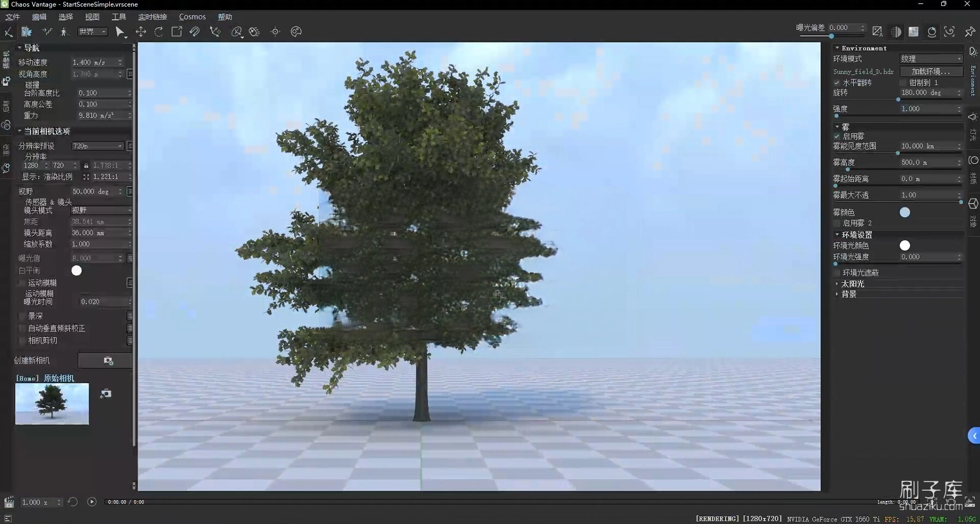Click the create new camera icon button
This screenshot has height=524, width=980.
(x=108, y=361)
